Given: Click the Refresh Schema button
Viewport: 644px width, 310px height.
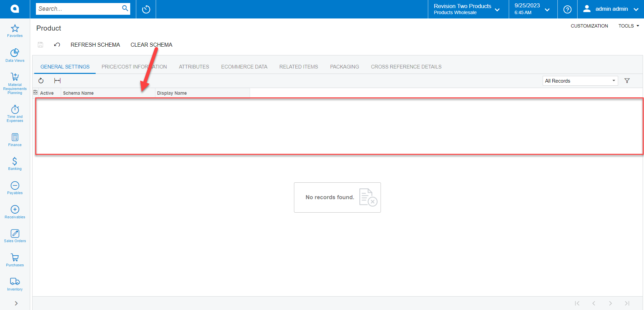Looking at the screenshot, I should coord(95,45).
